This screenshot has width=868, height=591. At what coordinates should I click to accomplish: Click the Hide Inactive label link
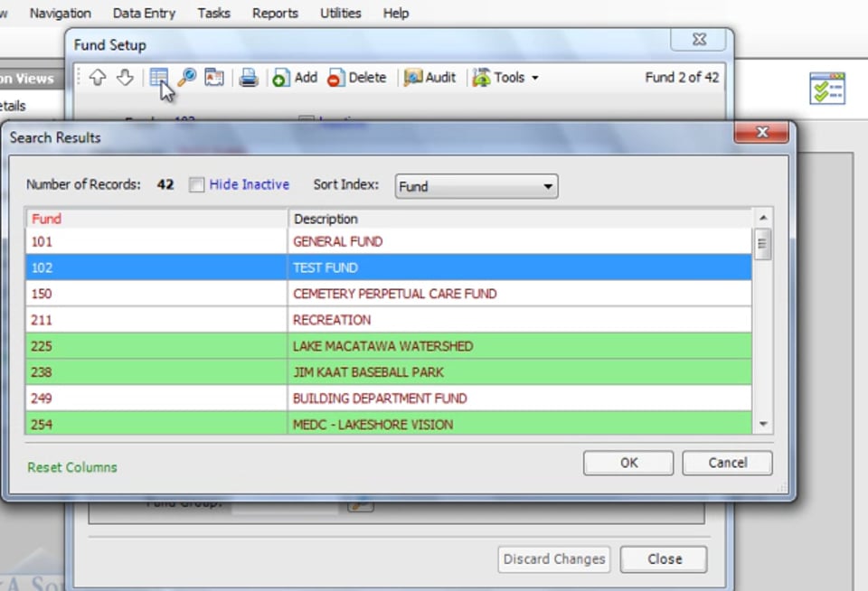(250, 184)
